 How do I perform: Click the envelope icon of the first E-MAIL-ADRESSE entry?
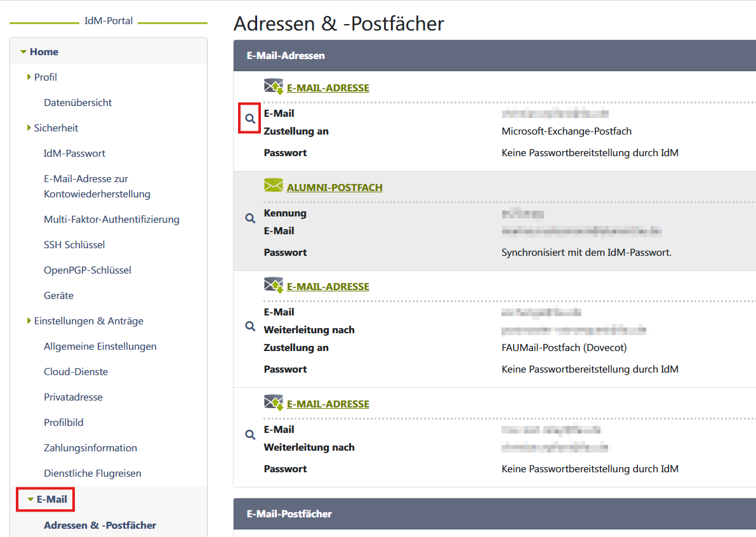tap(274, 87)
